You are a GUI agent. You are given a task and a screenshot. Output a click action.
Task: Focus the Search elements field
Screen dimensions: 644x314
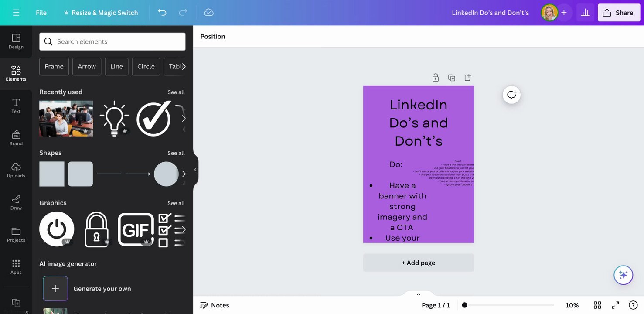112,41
